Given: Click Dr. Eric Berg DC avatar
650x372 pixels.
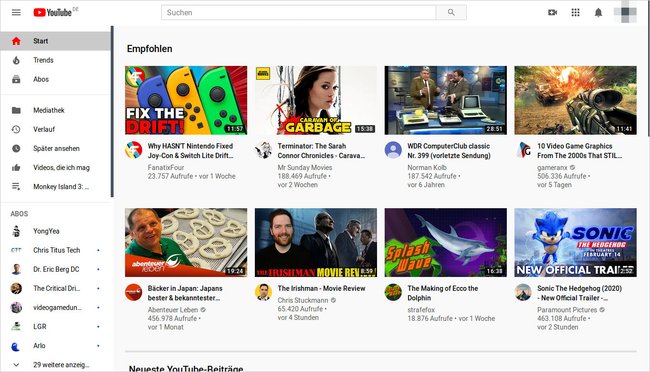Looking at the screenshot, I should click(x=16, y=269).
